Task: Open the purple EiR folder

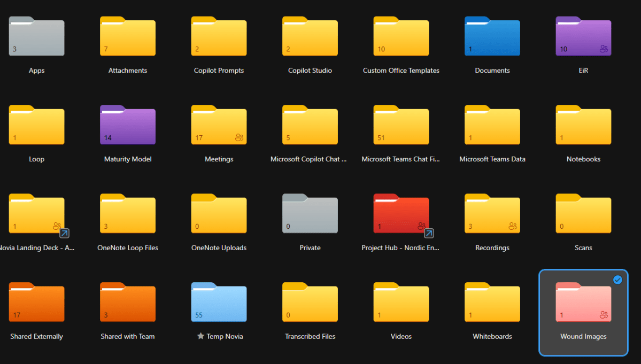Action: [583, 36]
